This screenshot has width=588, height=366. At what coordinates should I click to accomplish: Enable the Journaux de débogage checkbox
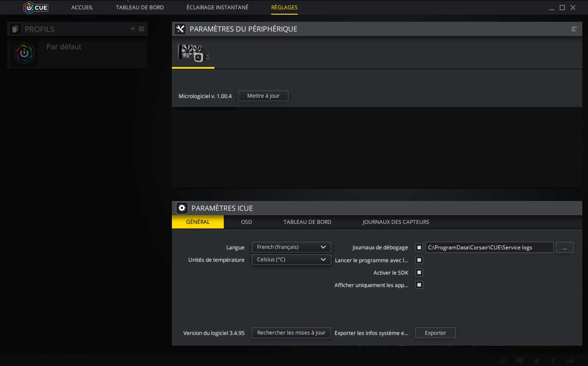pos(419,247)
